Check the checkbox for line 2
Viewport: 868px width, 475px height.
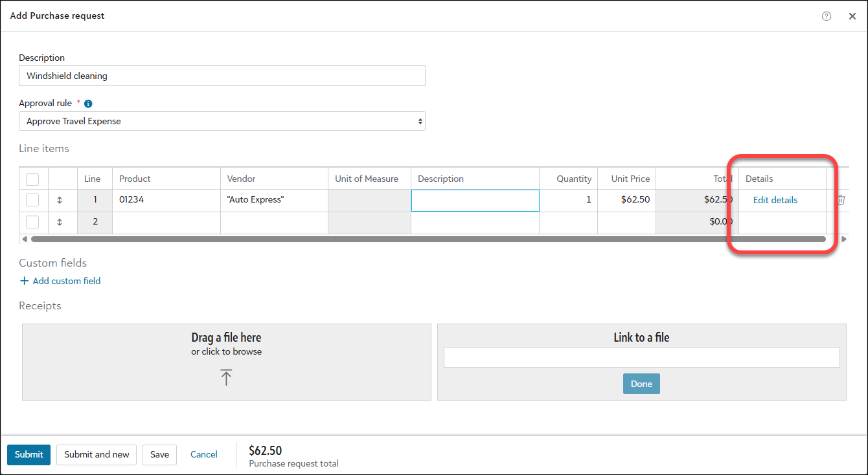click(x=32, y=222)
